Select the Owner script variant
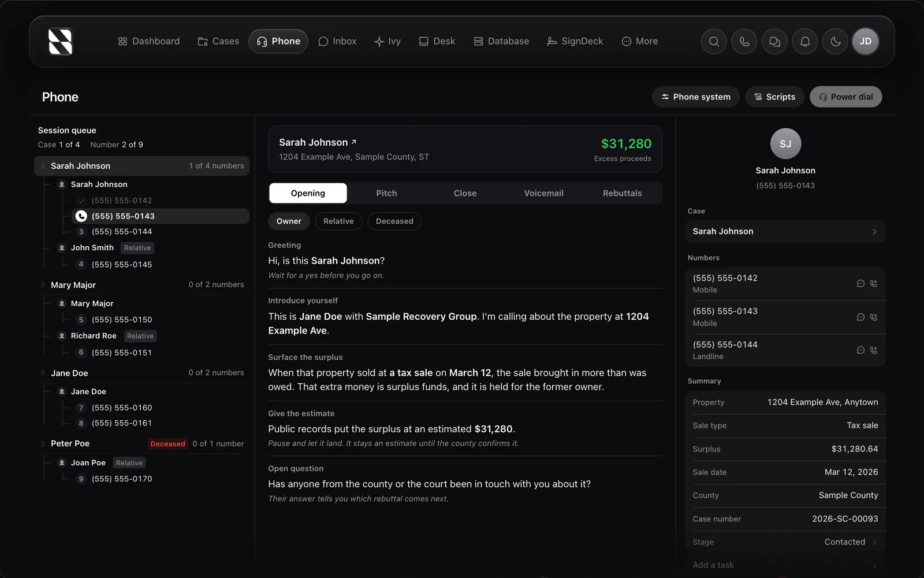Viewport: 924px width, 578px height. pyautogui.click(x=289, y=221)
